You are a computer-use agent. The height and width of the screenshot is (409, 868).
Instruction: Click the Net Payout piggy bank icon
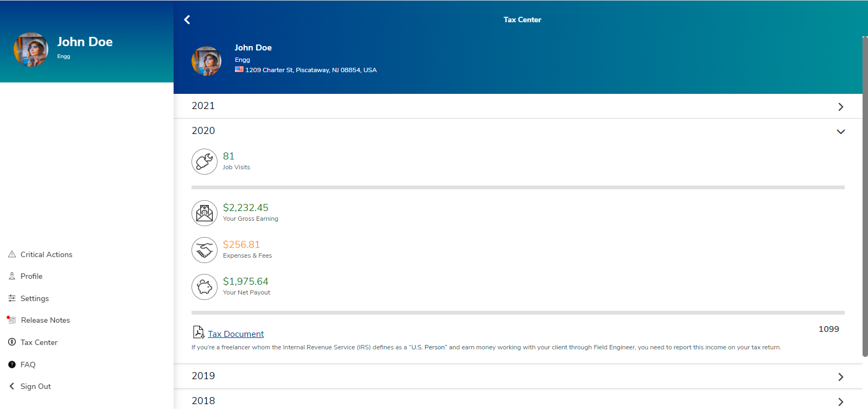pyautogui.click(x=205, y=287)
